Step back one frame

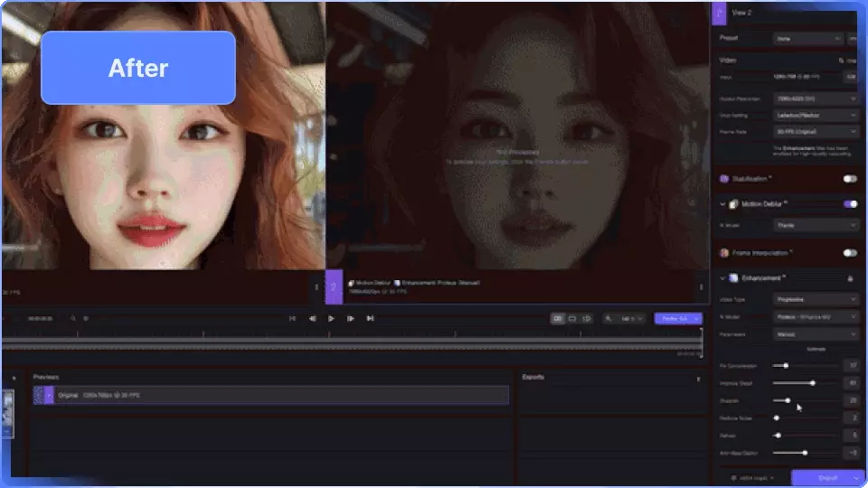click(x=313, y=319)
